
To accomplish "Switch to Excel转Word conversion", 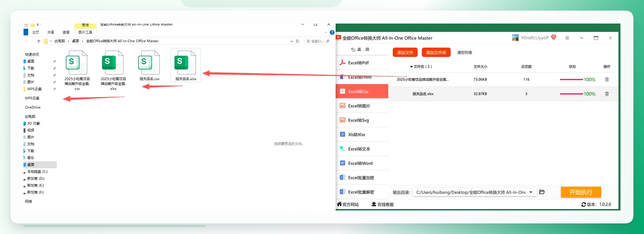I will [361, 163].
